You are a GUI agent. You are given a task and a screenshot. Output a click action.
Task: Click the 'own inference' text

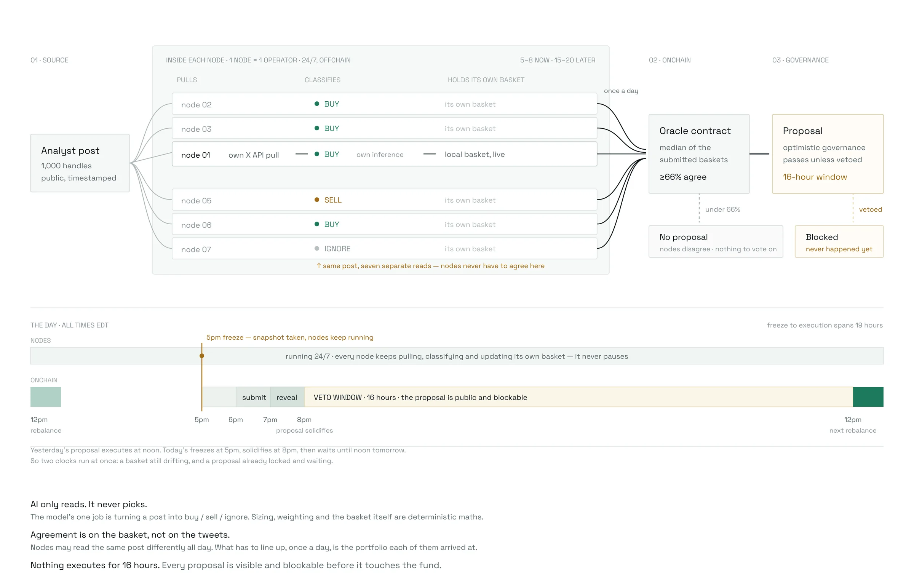pos(380,155)
